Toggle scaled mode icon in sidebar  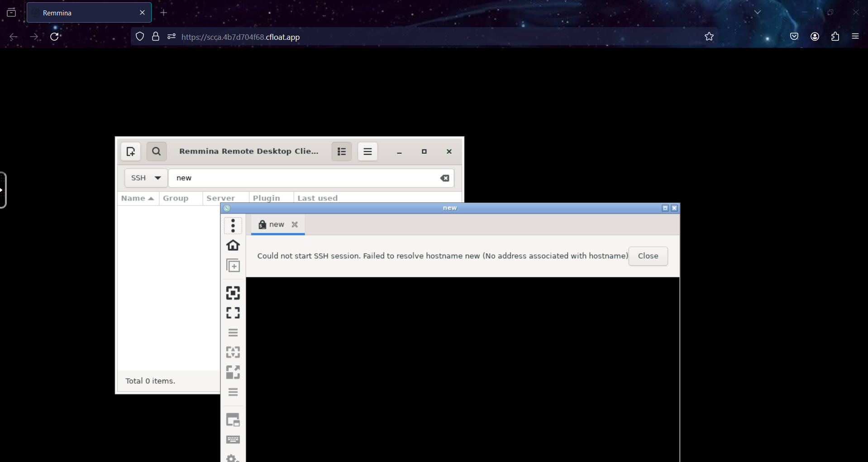(233, 372)
